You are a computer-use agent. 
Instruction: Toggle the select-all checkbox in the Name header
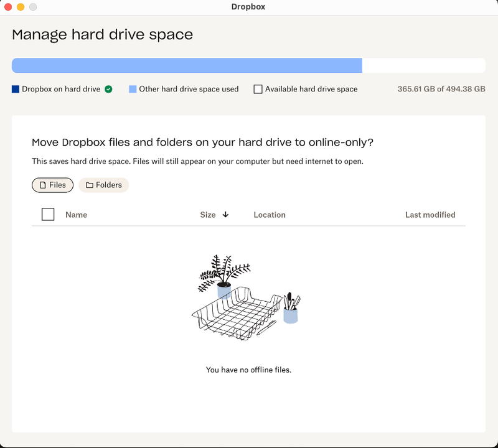[47, 214]
